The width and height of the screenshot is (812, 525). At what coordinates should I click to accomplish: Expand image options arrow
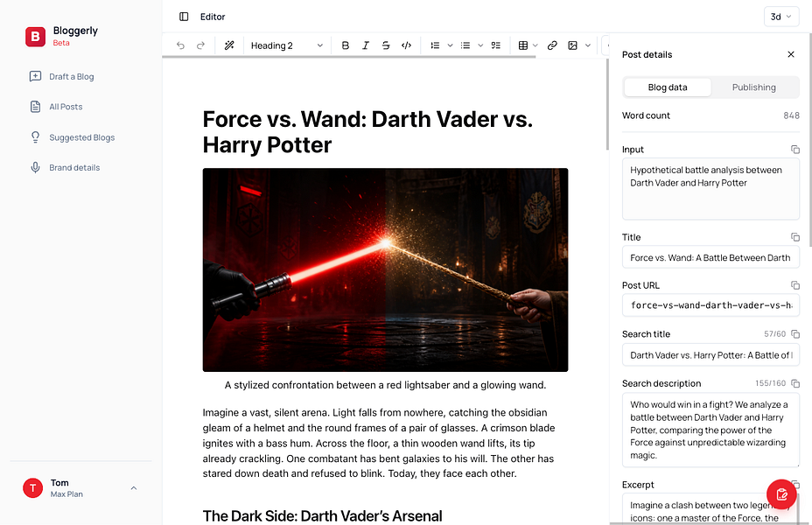click(588, 45)
